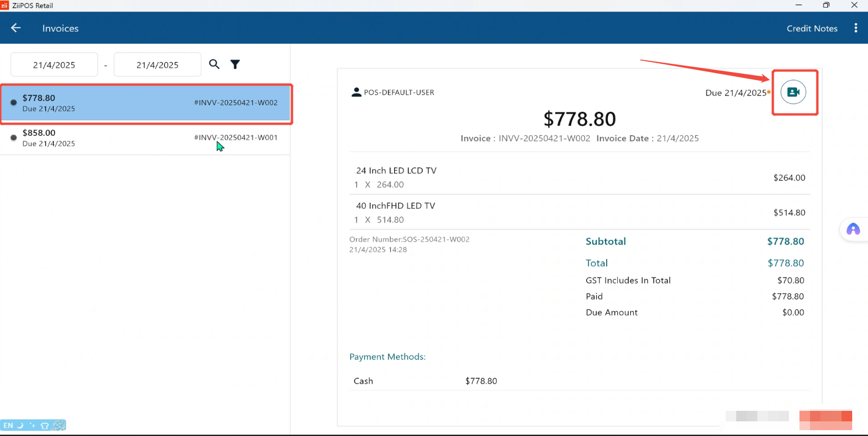Open Credit Notes
Viewport: 868px width, 436px height.
(x=812, y=28)
